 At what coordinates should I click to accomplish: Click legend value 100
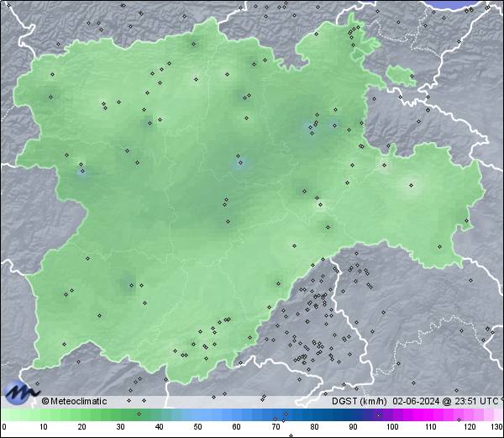(x=392, y=427)
